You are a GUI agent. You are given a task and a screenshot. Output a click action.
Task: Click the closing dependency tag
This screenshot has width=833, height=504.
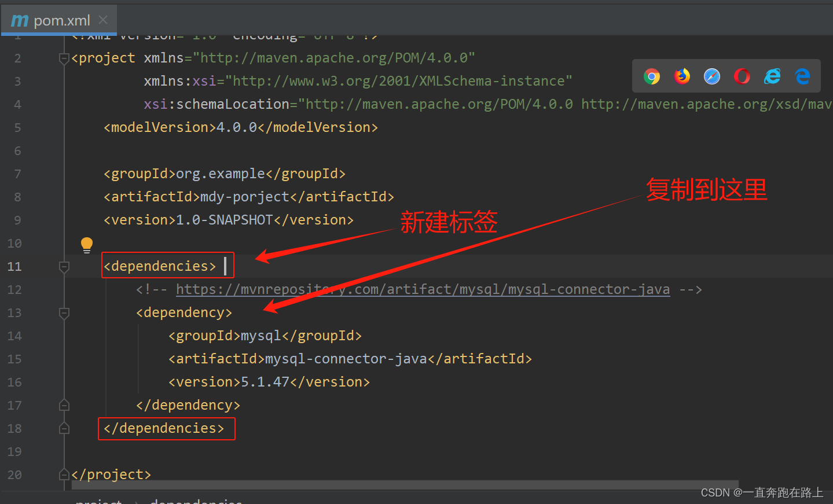188,405
